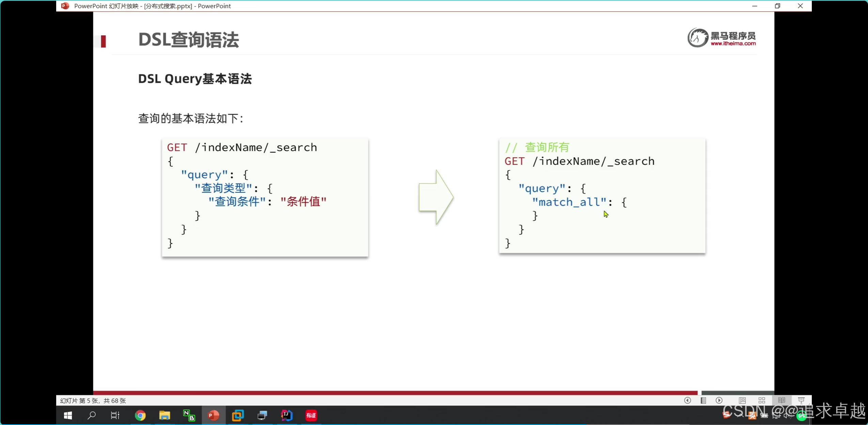Open Chrome from the taskbar

[x=140, y=415]
